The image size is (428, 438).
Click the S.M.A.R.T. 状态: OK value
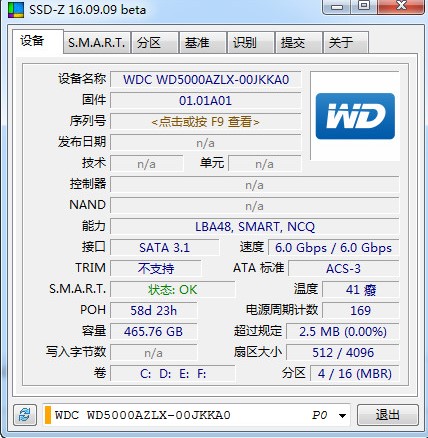173,290
